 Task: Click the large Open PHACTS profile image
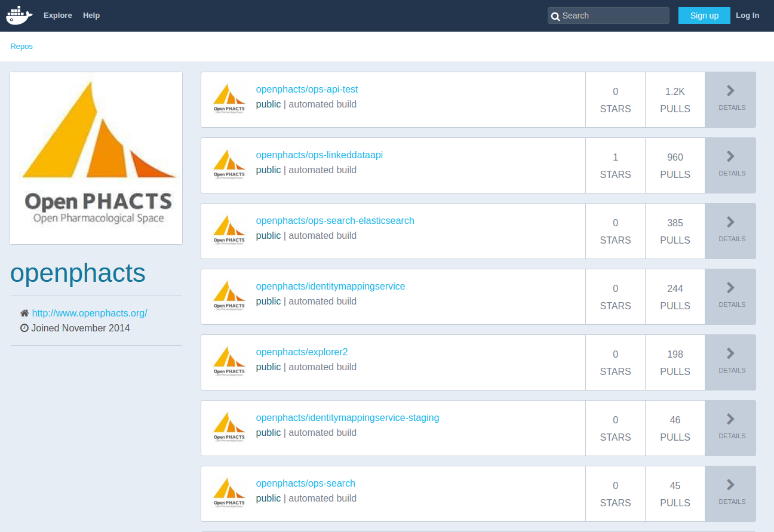(x=96, y=158)
